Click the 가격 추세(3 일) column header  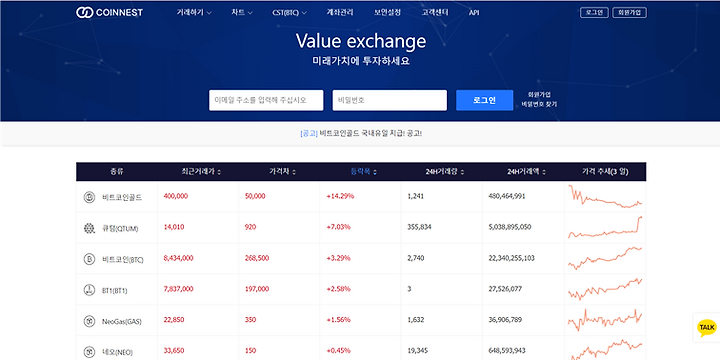tap(605, 172)
